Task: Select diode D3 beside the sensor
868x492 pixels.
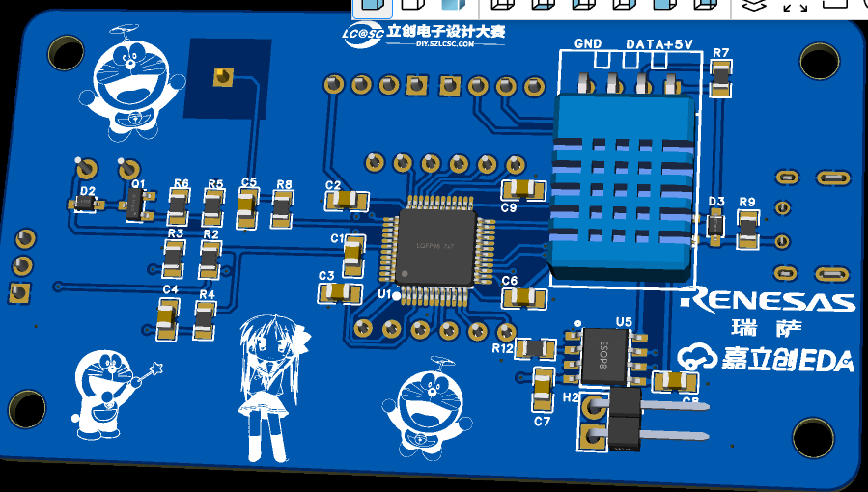Action: (x=715, y=225)
